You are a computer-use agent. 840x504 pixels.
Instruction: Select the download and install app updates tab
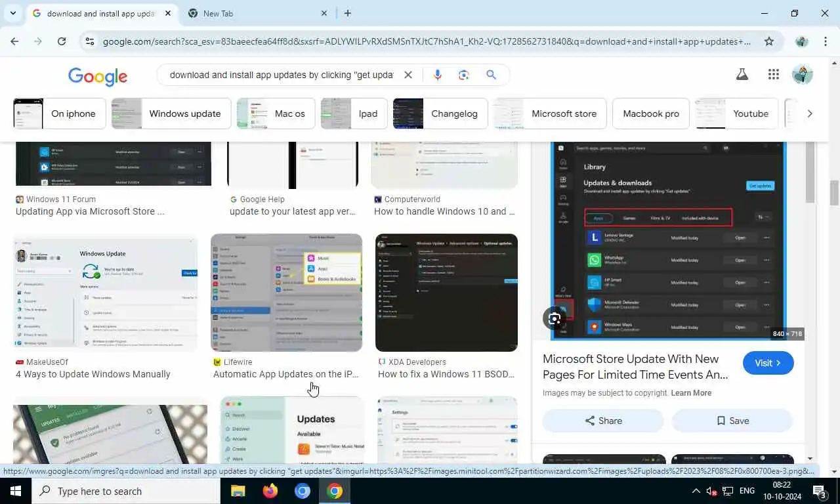pyautogui.click(x=102, y=13)
